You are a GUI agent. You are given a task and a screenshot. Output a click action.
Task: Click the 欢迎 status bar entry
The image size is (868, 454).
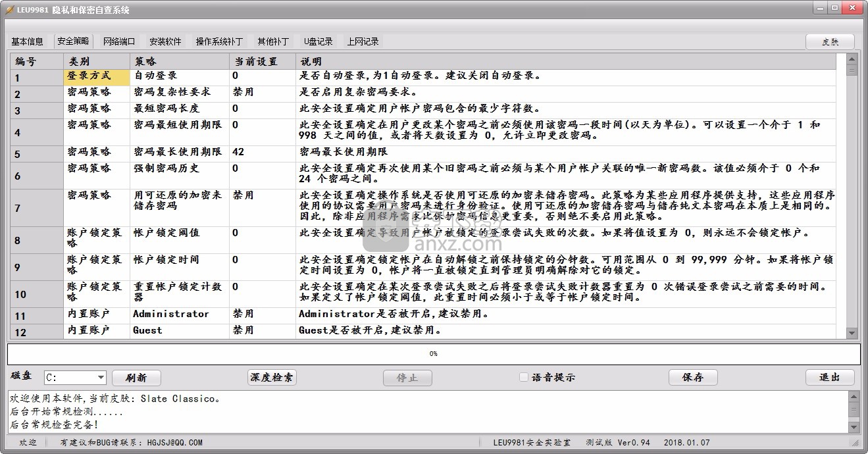28,443
